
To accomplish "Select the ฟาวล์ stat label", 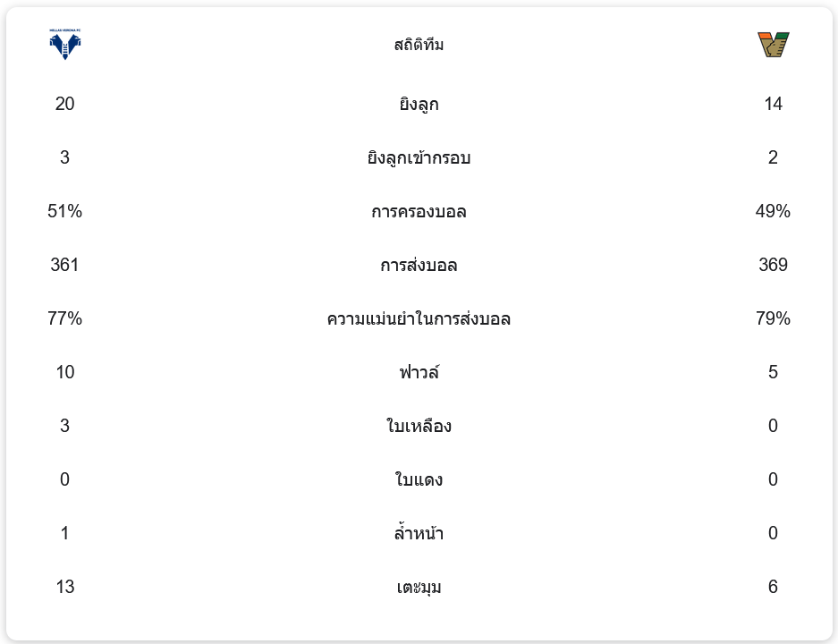I will [419, 373].
